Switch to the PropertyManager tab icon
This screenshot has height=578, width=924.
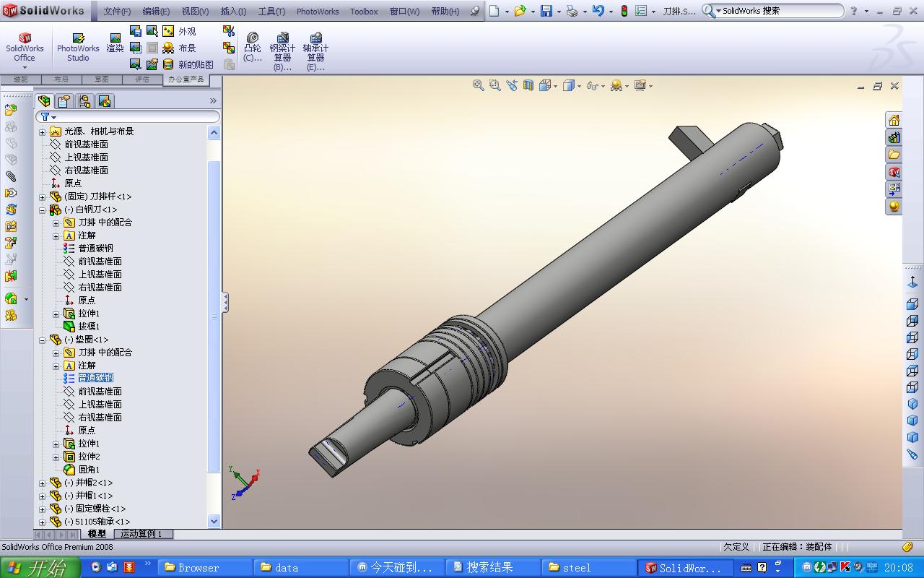point(64,101)
